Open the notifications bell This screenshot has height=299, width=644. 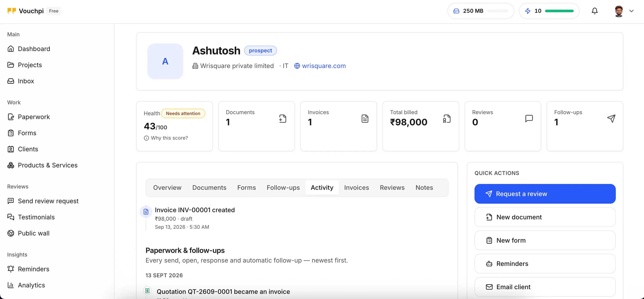click(x=595, y=11)
